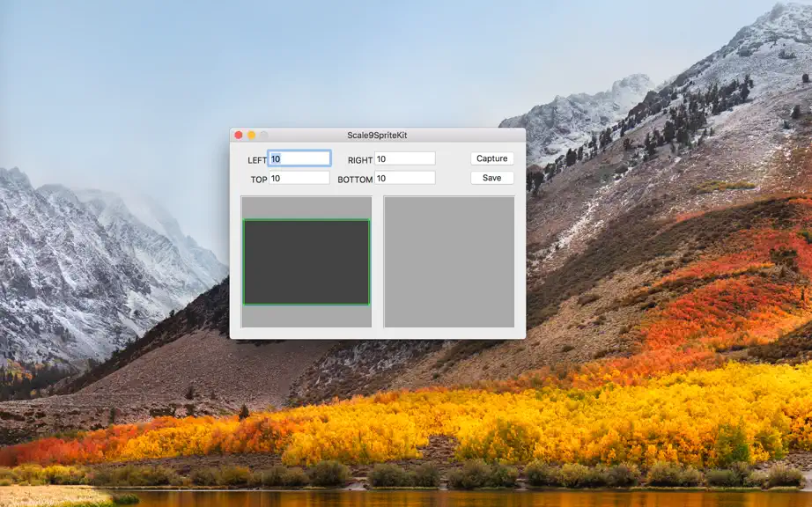Minimize the window using the yellow button

click(251, 135)
